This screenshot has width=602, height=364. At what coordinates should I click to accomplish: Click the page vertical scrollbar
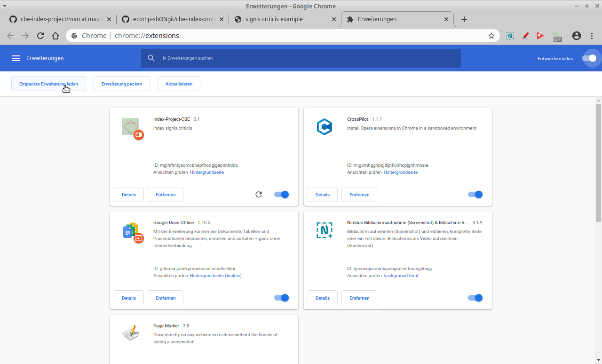[599, 162]
